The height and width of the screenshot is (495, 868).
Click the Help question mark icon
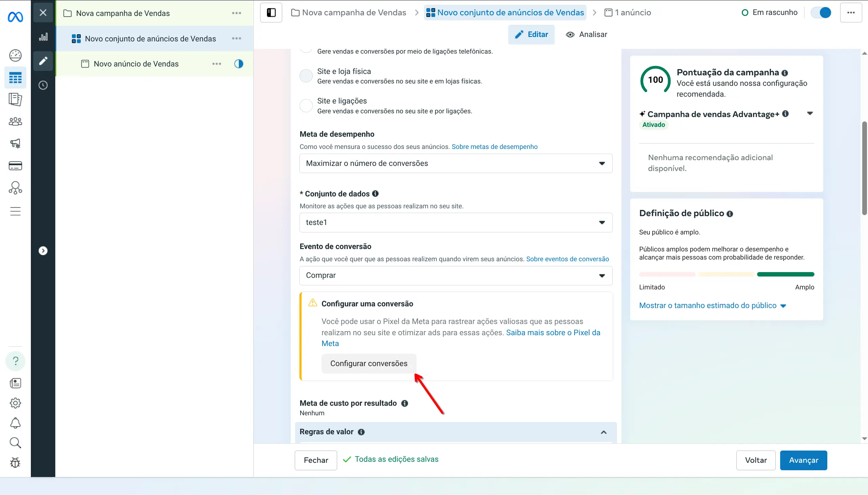pos(15,361)
